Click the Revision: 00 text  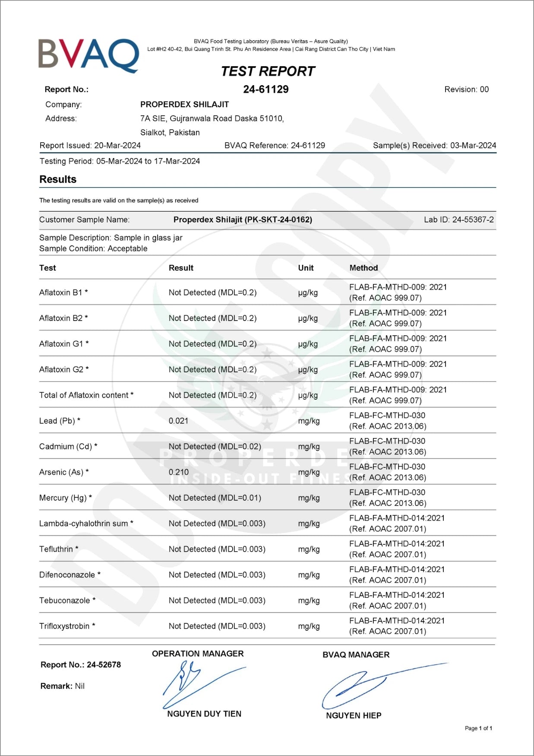pyautogui.click(x=466, y=89)
